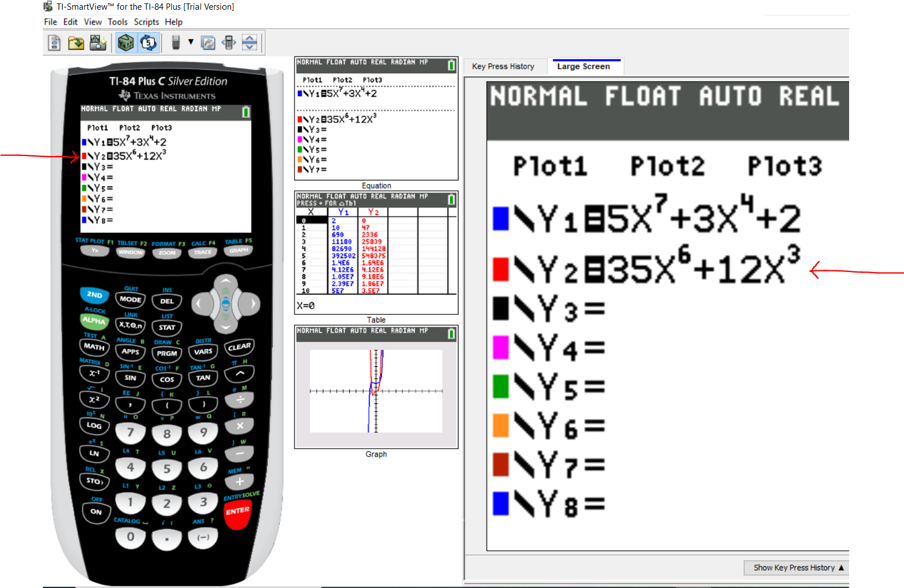Open the Scripts menu
This screenshot has height=588, width=904.
(x=146, y=22)
